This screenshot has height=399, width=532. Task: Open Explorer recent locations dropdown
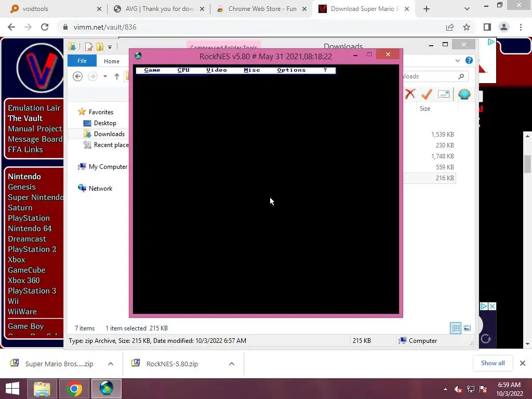pyautogui.click(x=105, y=76)
